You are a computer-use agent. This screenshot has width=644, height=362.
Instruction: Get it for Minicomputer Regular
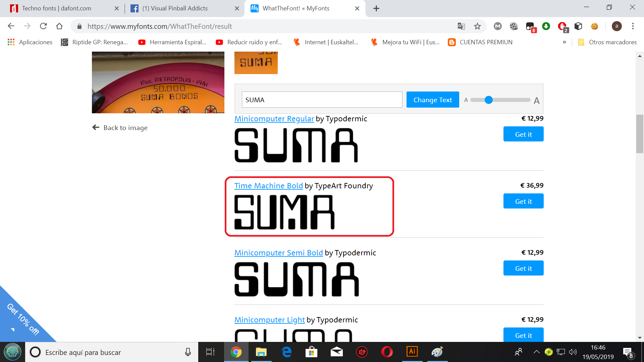(523, 134)
